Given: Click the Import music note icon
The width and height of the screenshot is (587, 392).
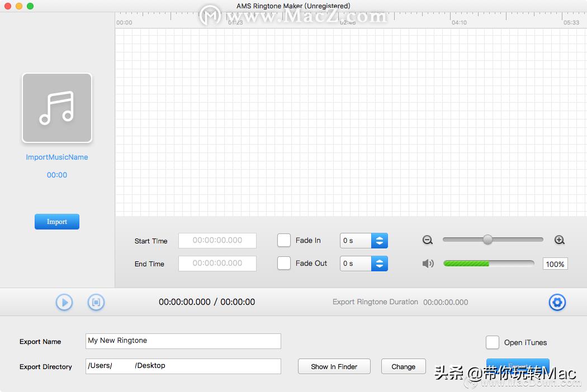Looking at the screenshot, I should pyautogui.click(x=56, y=108).
